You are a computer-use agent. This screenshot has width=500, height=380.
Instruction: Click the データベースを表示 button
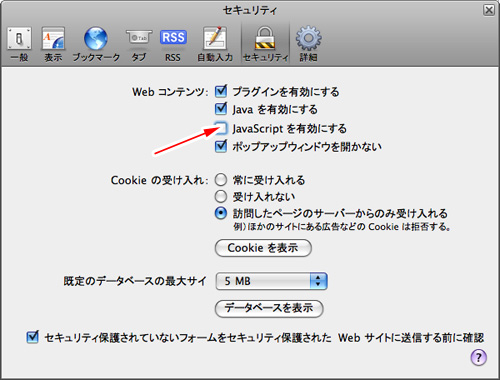click(x=269, y=308)
